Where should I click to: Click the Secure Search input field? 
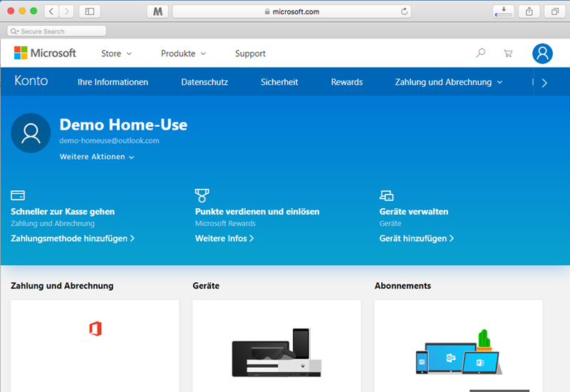[x=57, y=31]
